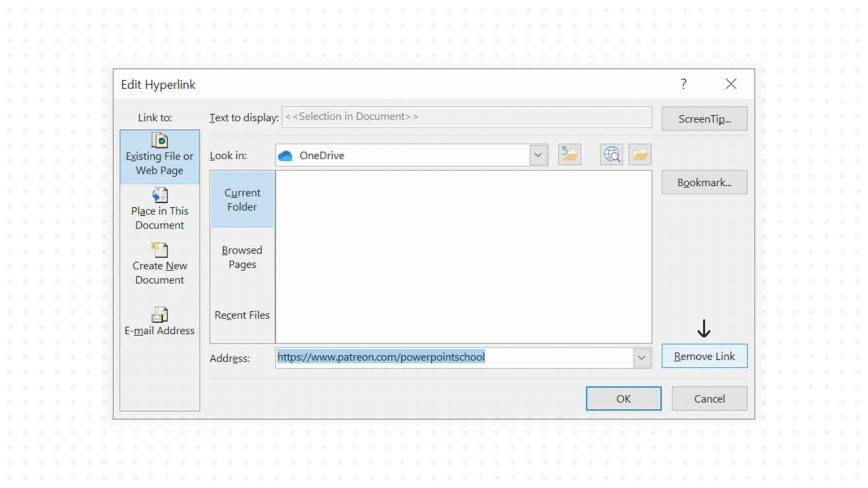Click the Edit Hyperlink help question mark
Image resolution: width=868 pixels, height=488 pixels.
click(x=683, y=84)
